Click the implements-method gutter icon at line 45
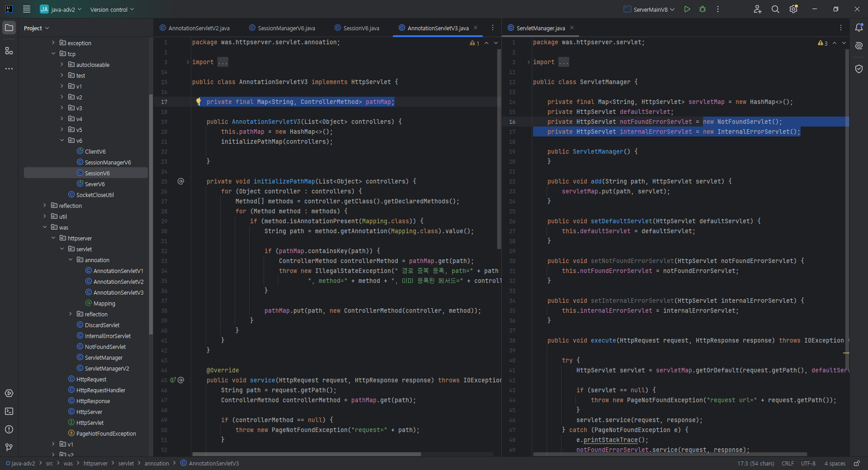 point(173,380)
